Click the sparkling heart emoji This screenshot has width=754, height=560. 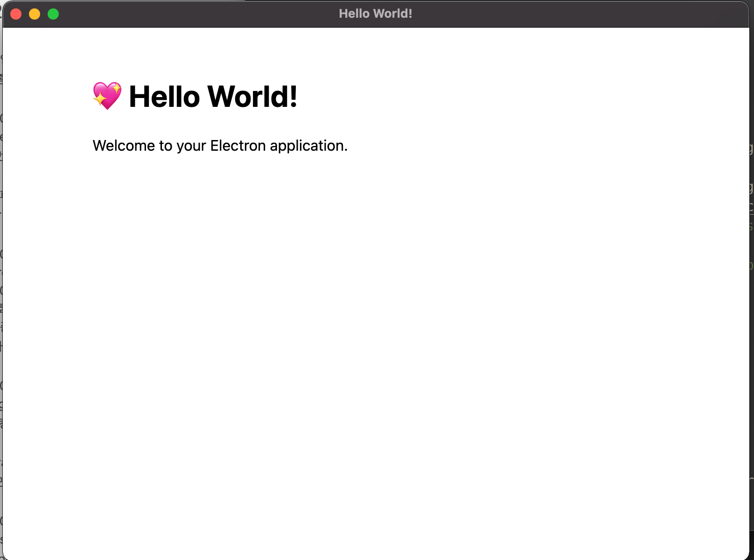[x=107, y=96]
